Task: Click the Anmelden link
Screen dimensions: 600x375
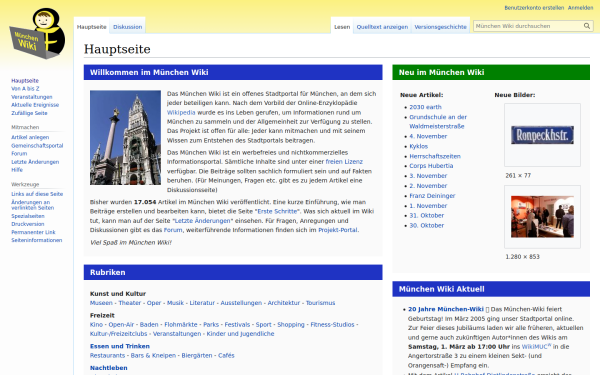Action: [580, 8]
